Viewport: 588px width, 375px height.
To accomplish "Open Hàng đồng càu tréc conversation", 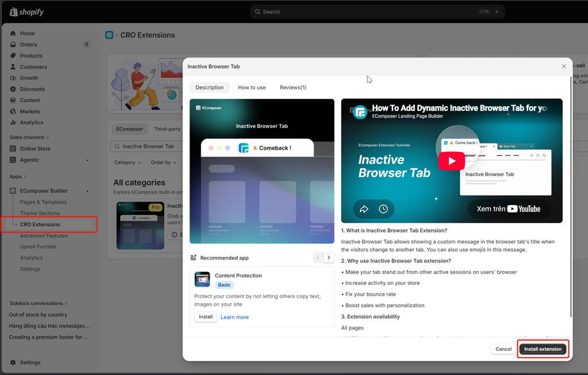I will pyautogui.click(x=49, y=326).
